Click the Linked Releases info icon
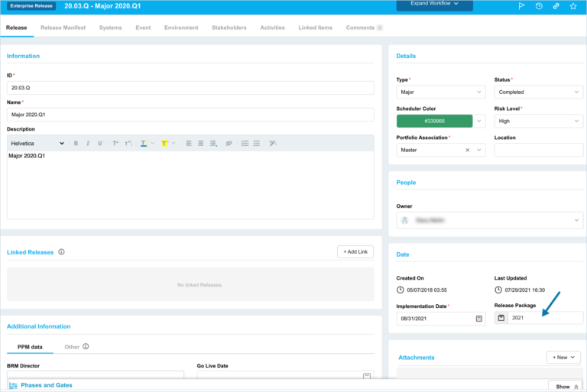 pyautogui.click(x=61, y=251)
